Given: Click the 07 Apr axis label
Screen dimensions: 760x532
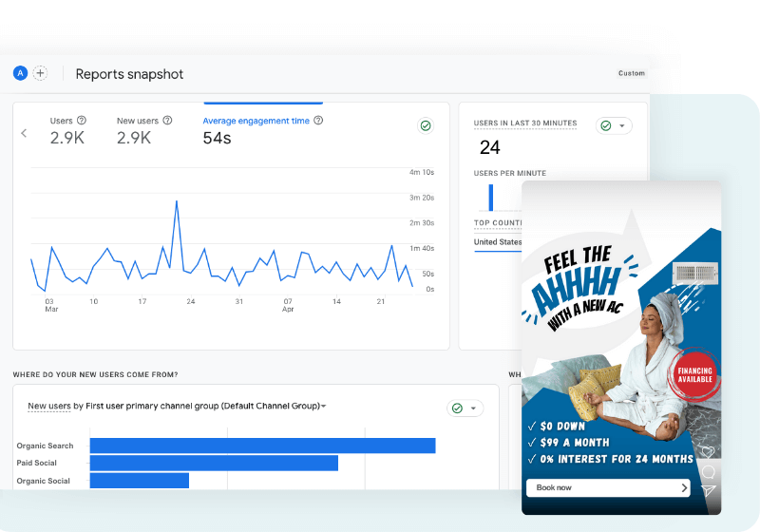Looking at the screenshot, I should coord(288,305).
